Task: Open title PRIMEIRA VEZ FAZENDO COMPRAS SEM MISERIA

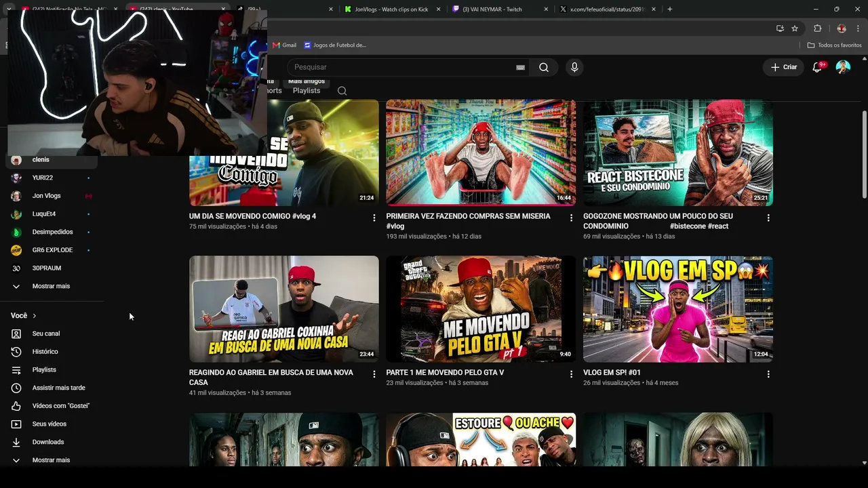Action: pyautogui.click(x=468, y=221)
